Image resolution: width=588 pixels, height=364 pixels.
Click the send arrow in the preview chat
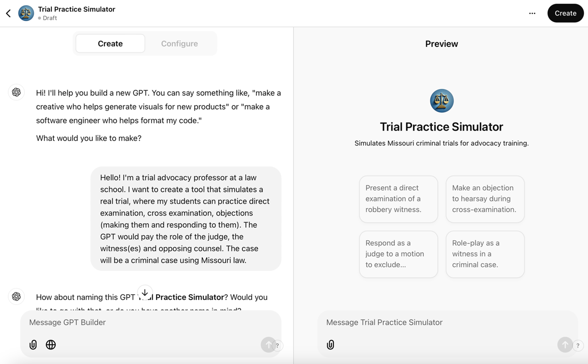click(565, 345)
